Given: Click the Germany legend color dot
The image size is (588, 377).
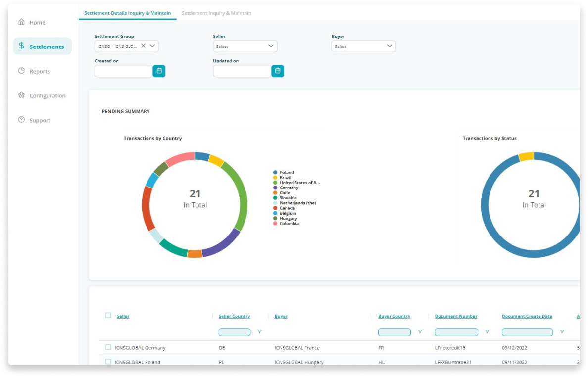Looking at the screenshot, I should click(x=275, y=188).
